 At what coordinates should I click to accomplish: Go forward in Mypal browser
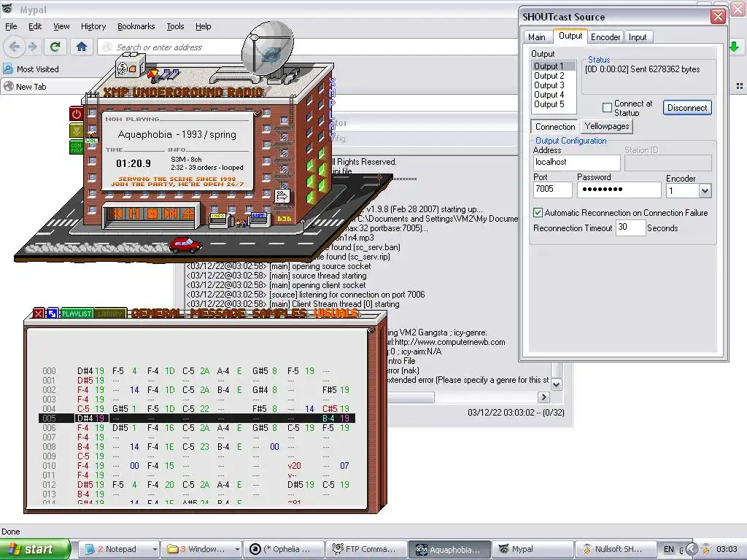[x=32, y=47]
